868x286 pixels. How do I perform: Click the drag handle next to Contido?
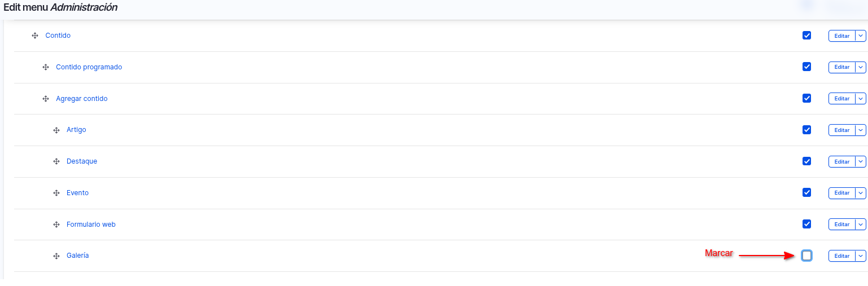[x=35, y=36]
